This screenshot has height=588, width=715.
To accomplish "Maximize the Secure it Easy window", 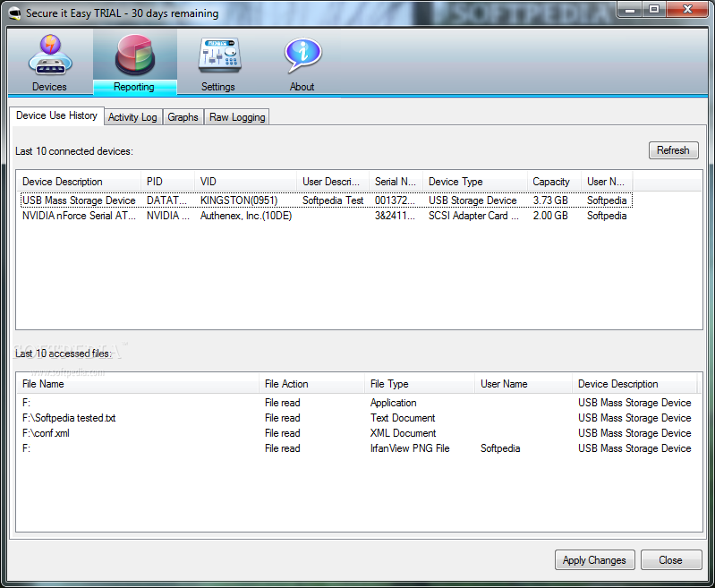I will point(654,10).
